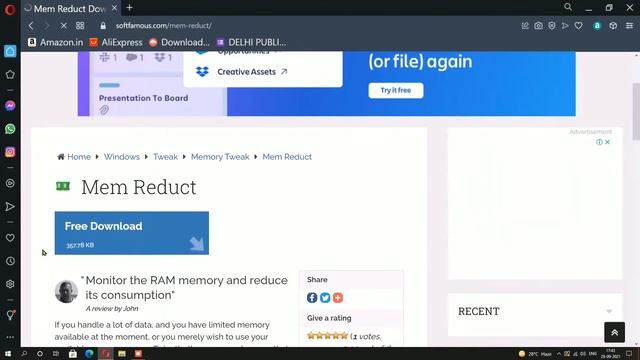Open sidebar three-dots more options
Viewport: 640px width, 360px height.
(x=10, y=337)
